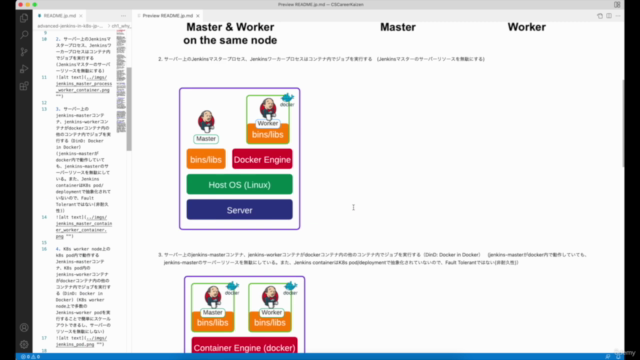Open the Search view in activity bar

(24, 35)
